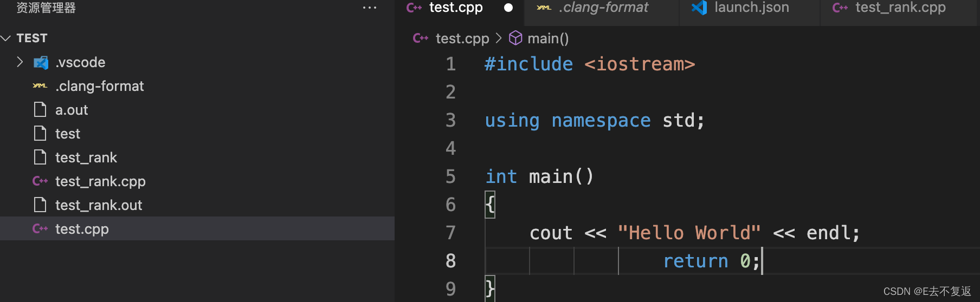The height and width of the screenshot is (302, 980).
Task: Click the unsaved dot on test.cpp tab
Action: point(508,8)
